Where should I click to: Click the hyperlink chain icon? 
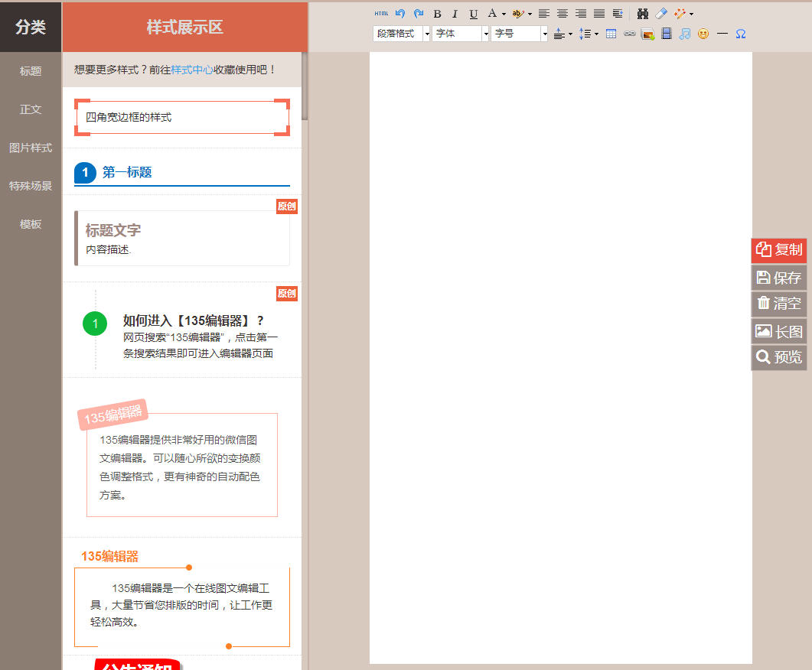point(629,33)
